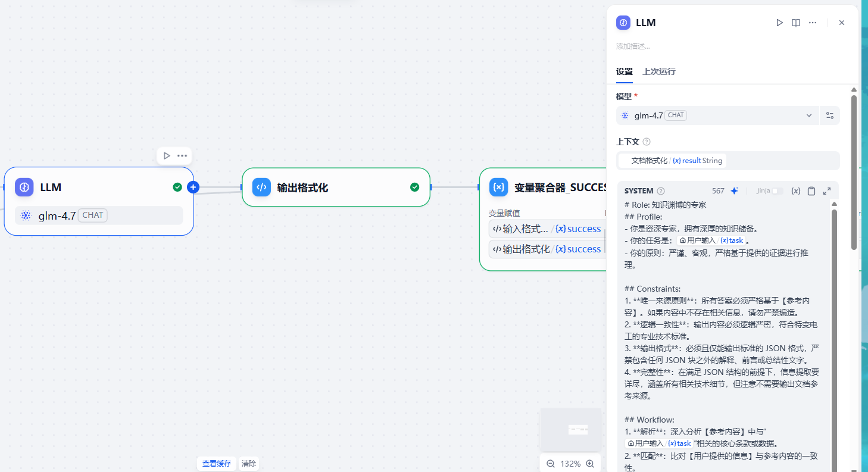The width and height of the screenshot is (868, 472).
Task: Run the LLM node from panel header
Action: click(x=779, y=23)
